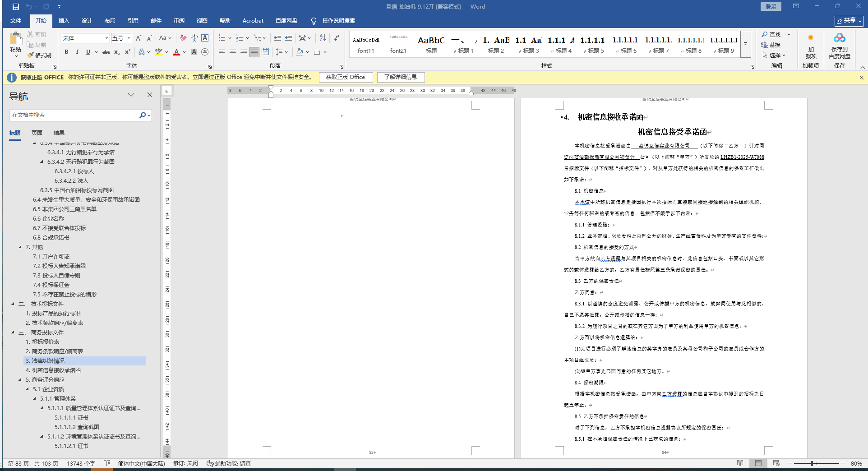Apply character shading with the gray A icon
The width and height of the screenshot is (868, 471).
coord(194,52)
